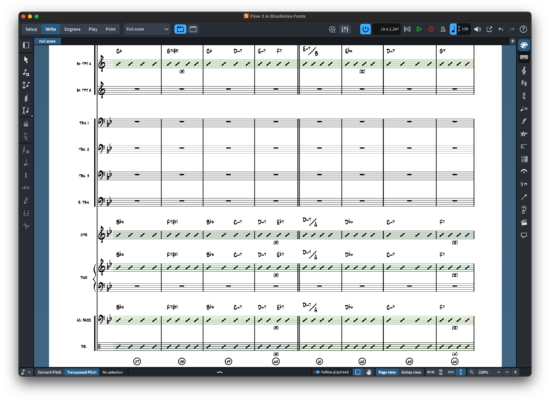Click the share/export icon in toolbar

pos(489,29)
